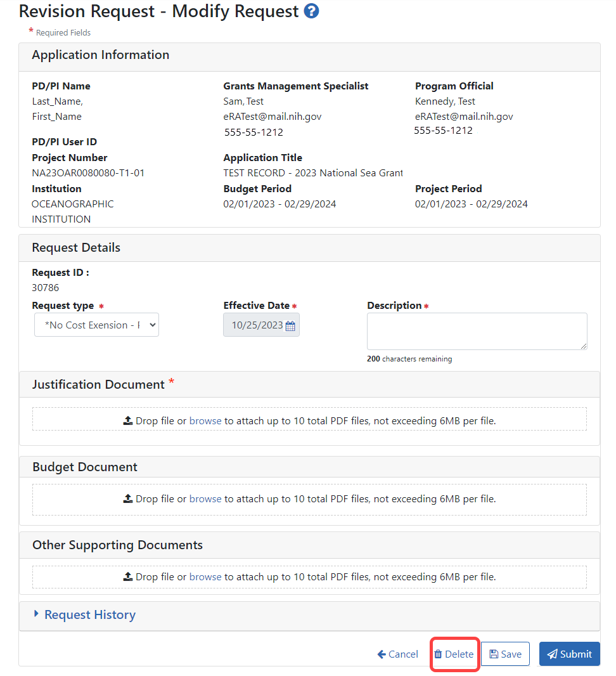
Task: Select the request ID 30786
Action: coord(46,287)
